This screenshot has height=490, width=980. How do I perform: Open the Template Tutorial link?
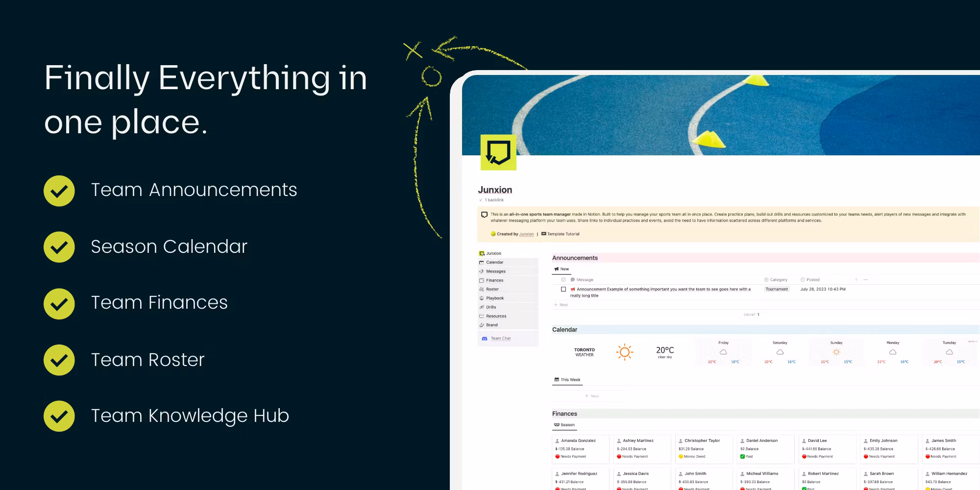pos(563,234)
